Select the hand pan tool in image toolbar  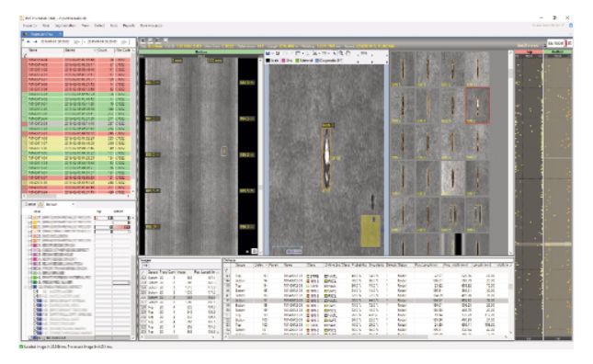[348, 53]
